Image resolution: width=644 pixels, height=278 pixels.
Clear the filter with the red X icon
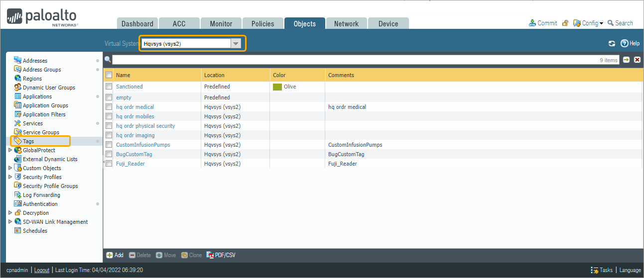pos(637,60)
